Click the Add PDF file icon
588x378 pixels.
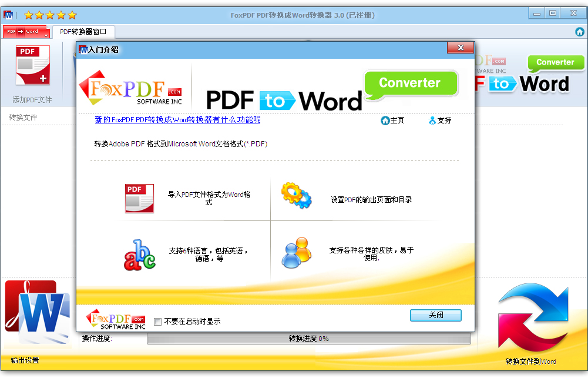pos(33,65)
